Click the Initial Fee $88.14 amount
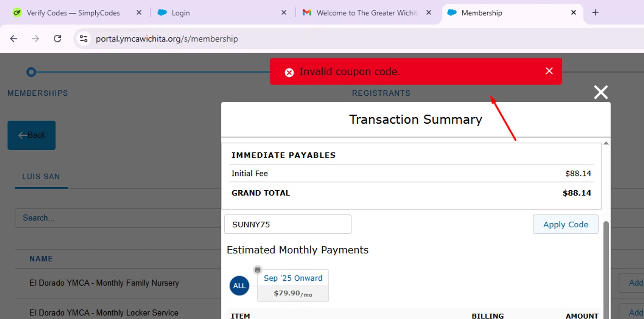 tap(578, 173)
